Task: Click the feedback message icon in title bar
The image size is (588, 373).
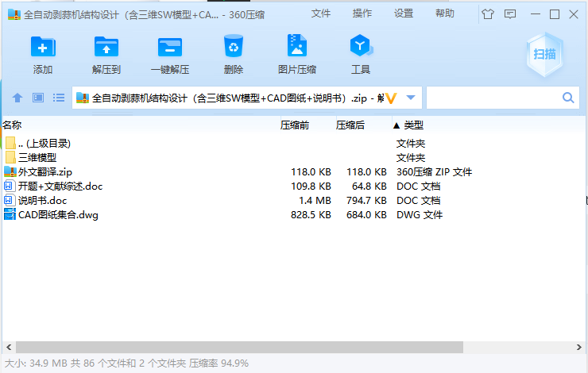Action: coord(510,14)
